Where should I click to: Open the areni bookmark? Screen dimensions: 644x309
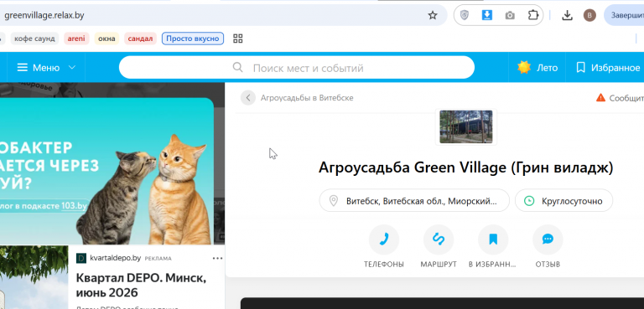[76, 39]
